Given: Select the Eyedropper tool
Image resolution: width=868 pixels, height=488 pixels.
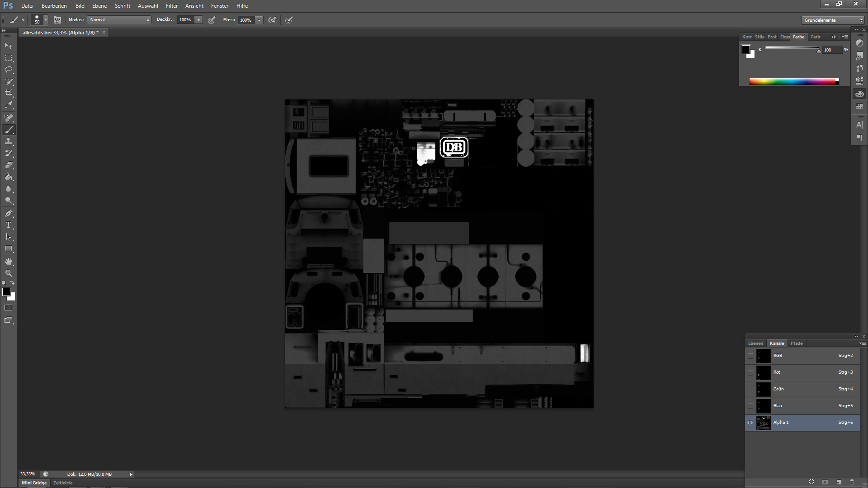Looking at the screenshot, I should [9, 105].
